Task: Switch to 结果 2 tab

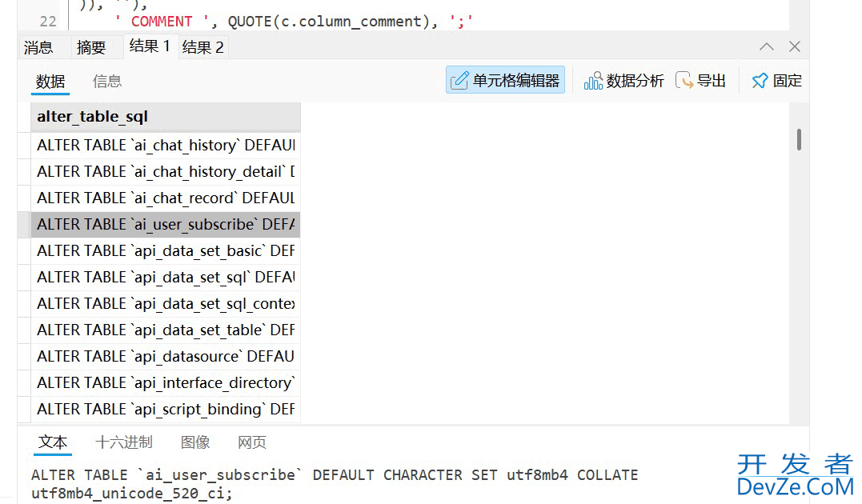Action: [203, 48]
